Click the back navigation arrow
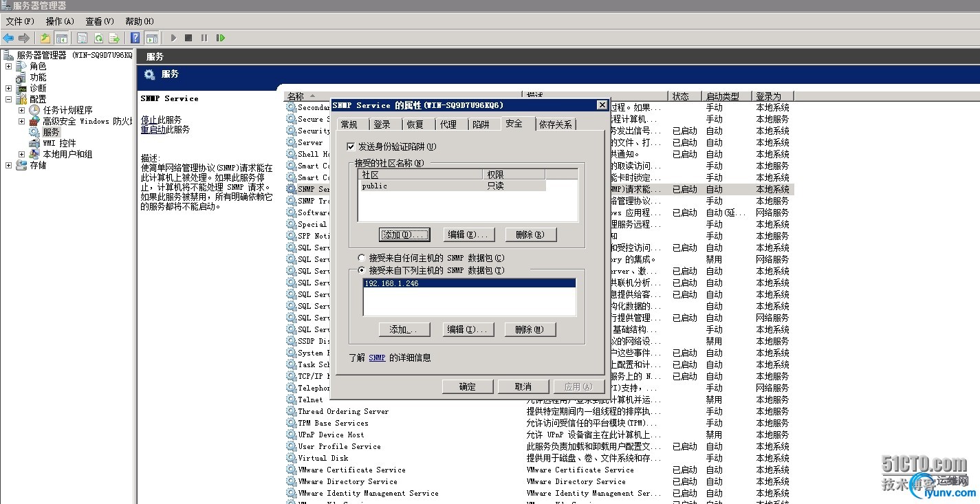 pos(8,38)
